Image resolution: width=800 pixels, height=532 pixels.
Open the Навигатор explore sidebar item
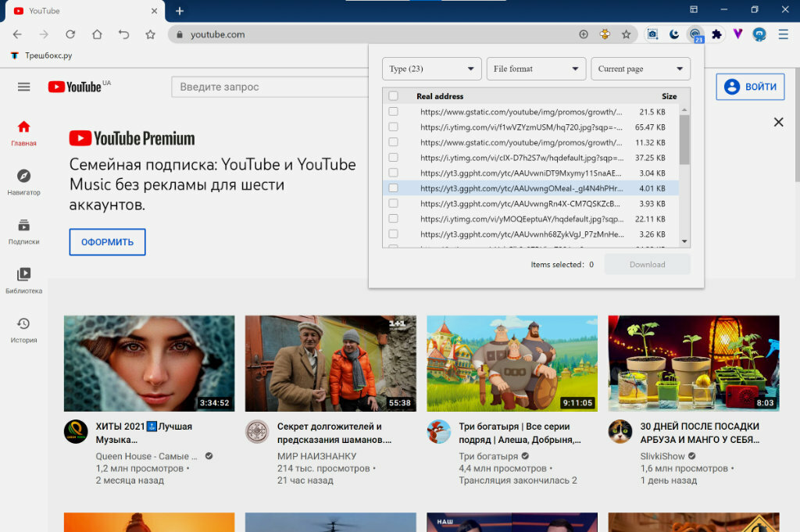23,182
